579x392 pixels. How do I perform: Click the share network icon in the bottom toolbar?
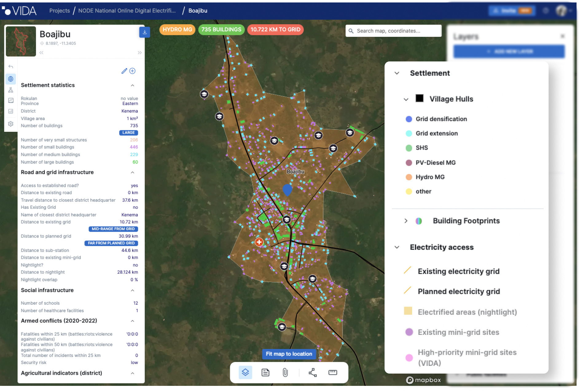click(x=312, y=372)
